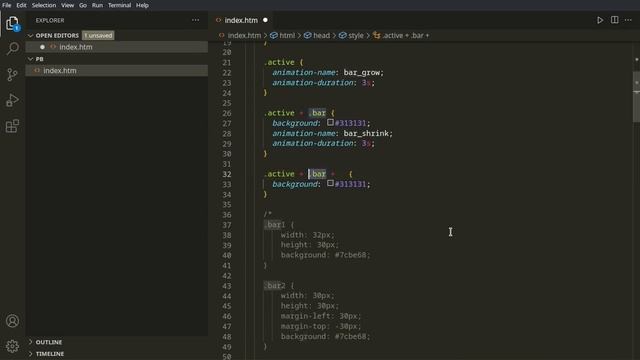Open the Extensions view
This screenshot has height=360, width=640.
point(12,126)
